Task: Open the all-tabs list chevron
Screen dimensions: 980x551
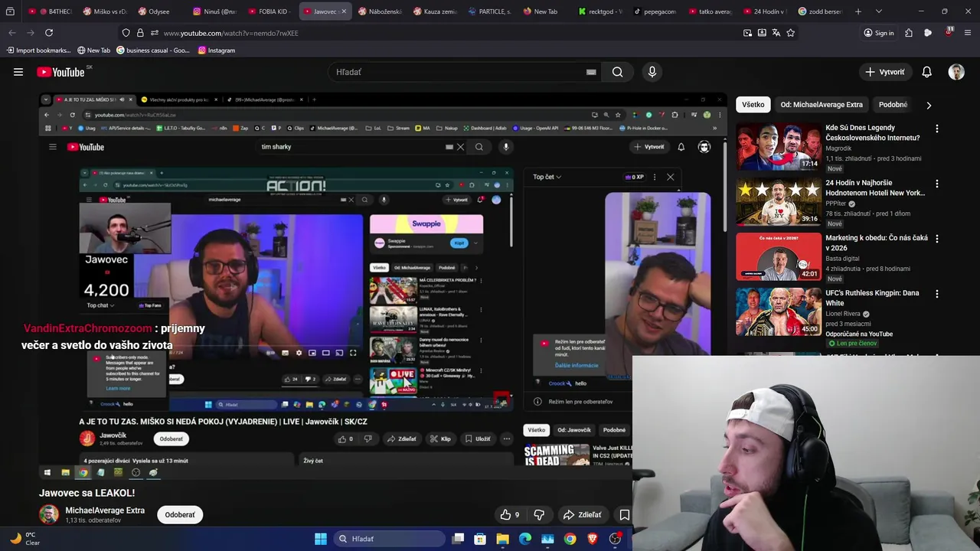Action: coord(879,11)
